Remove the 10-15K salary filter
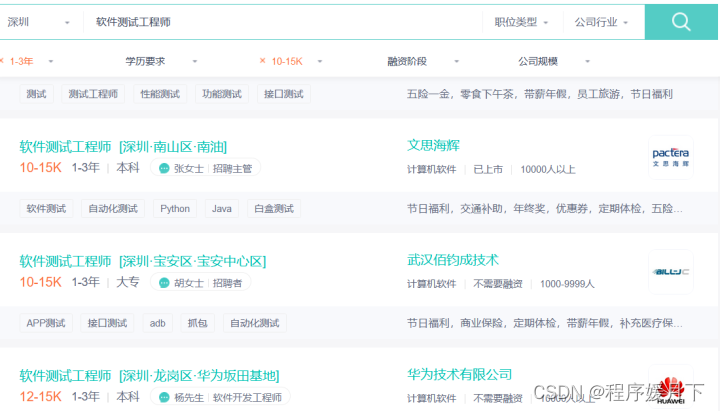 pos(262,61)
